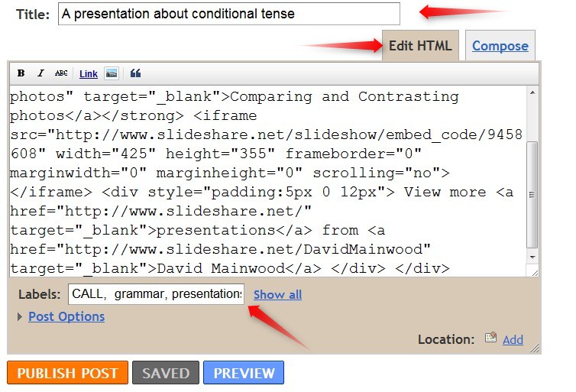Click the location map icon

(491, 338)
